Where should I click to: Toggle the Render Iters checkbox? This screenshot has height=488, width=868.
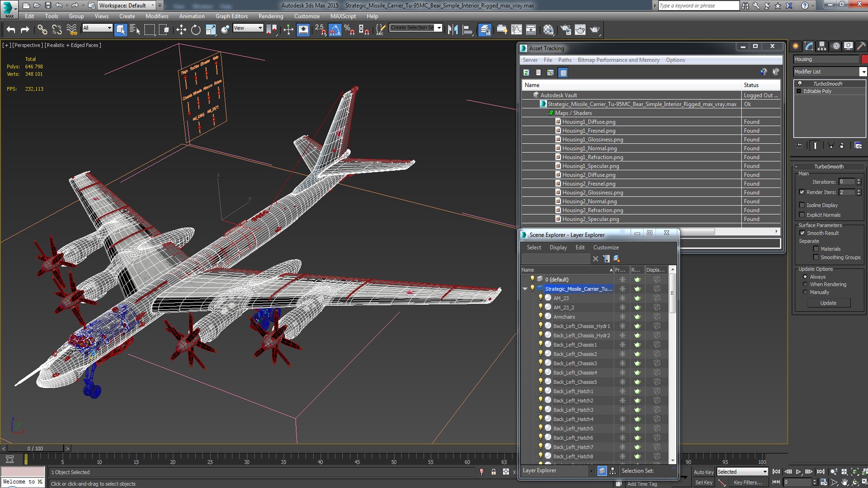pos(802,192)
